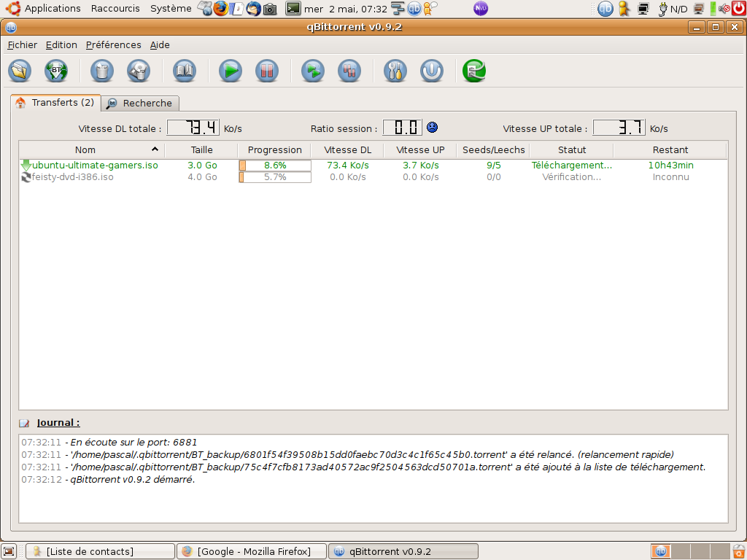
Task: Click the checking icon beside feisty-dvd-i386.iso
Action: click(26, 177)
